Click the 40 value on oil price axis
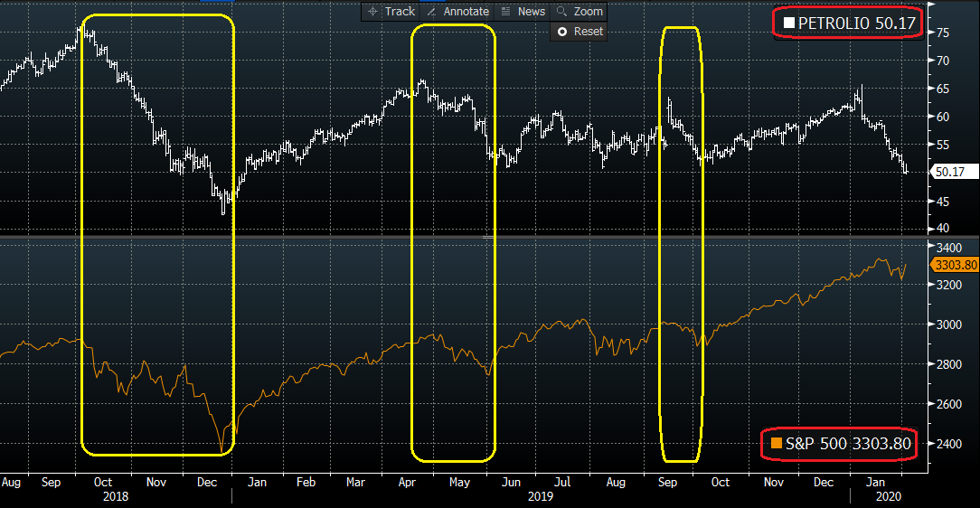The height and width of the screenshot is (508, 980). tap(943, 229)
